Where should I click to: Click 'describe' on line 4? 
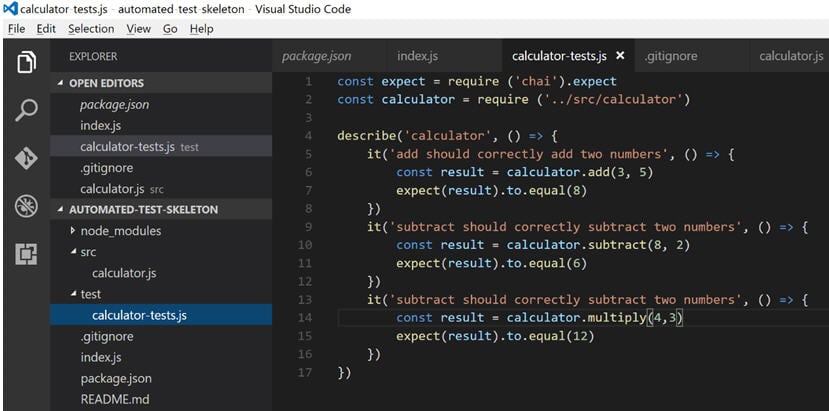367,136
